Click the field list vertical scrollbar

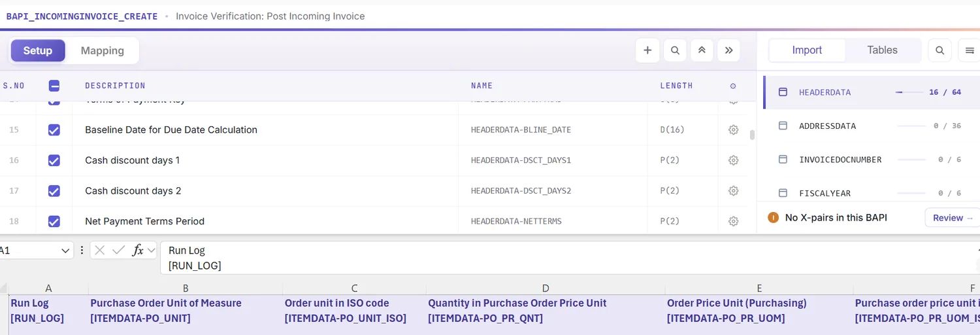click(752, 135)
